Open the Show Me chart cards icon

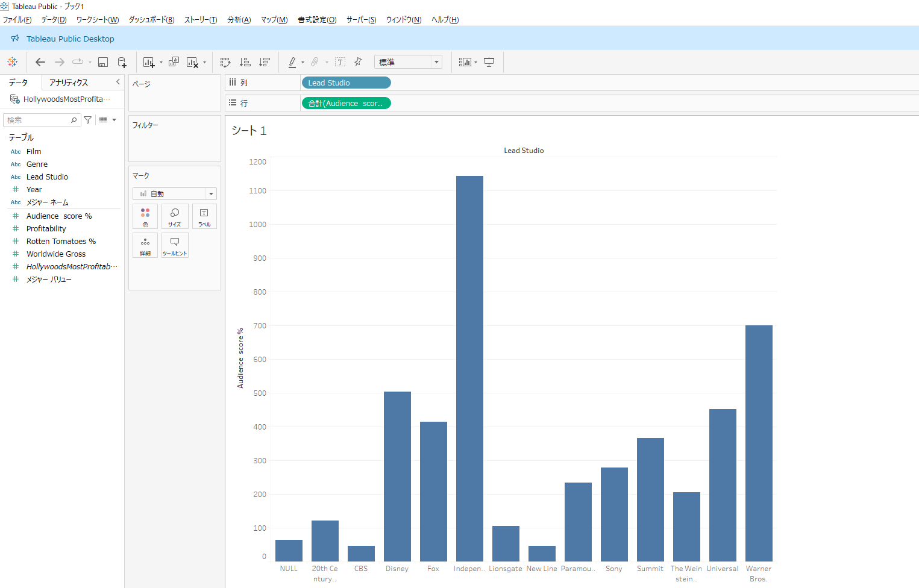[465, 62]
